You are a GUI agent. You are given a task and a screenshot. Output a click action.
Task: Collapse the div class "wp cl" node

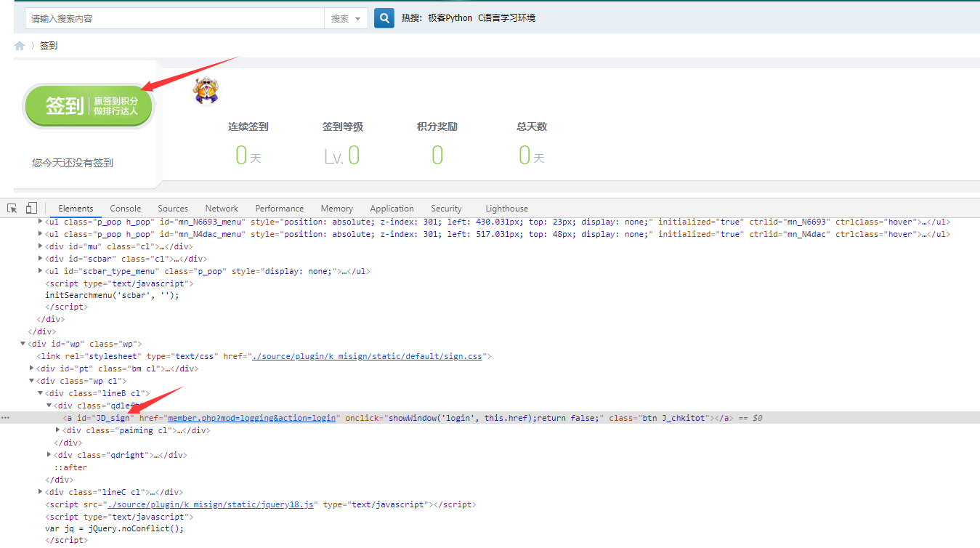(31, 381)
